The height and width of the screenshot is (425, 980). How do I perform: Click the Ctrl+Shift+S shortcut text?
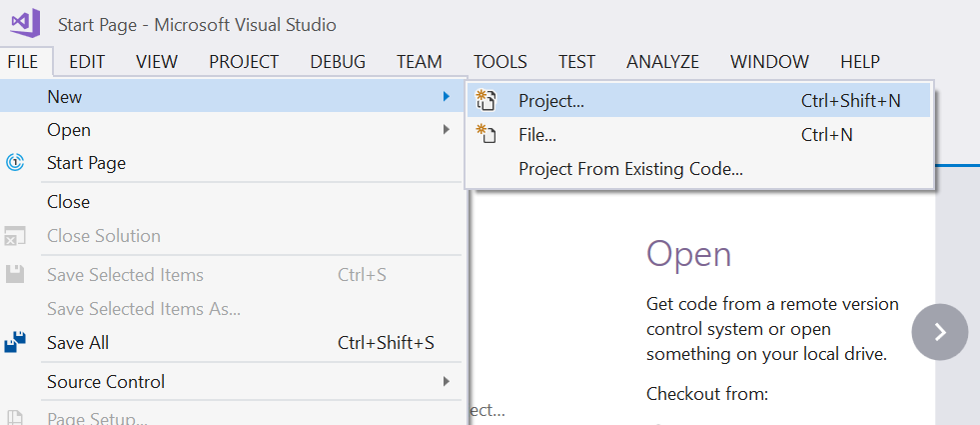click(386, 342)
